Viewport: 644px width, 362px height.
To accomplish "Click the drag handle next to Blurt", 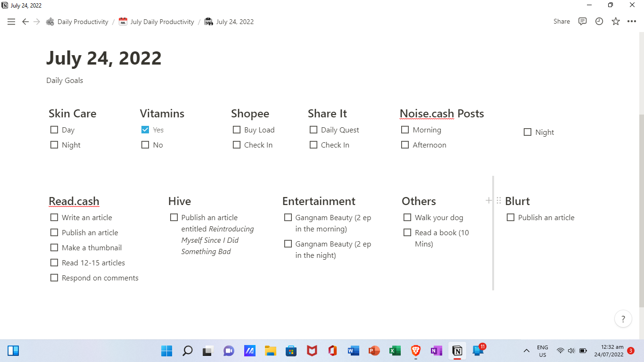I will pyautogui.click(x=499, y=201).
